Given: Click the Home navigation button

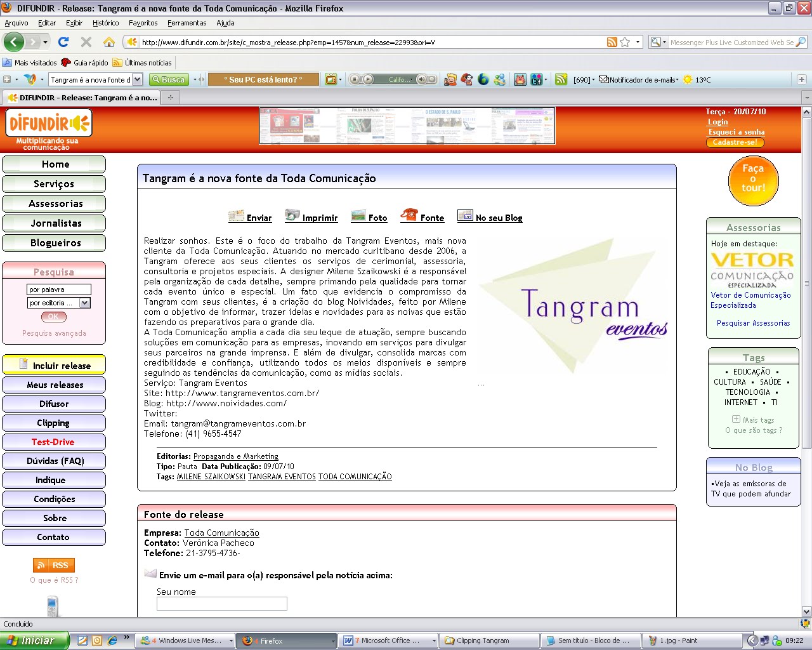Looking at the screenshot, I should [x=54, y=164].
